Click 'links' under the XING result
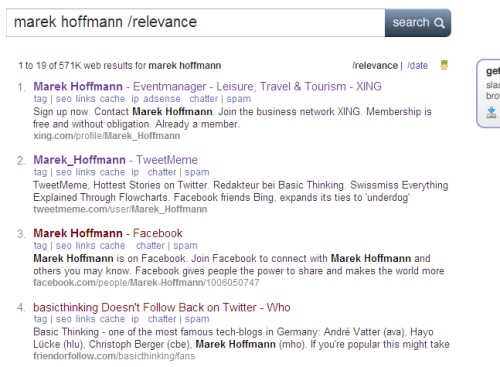This screenshot has height=367, width=500. 86,99
